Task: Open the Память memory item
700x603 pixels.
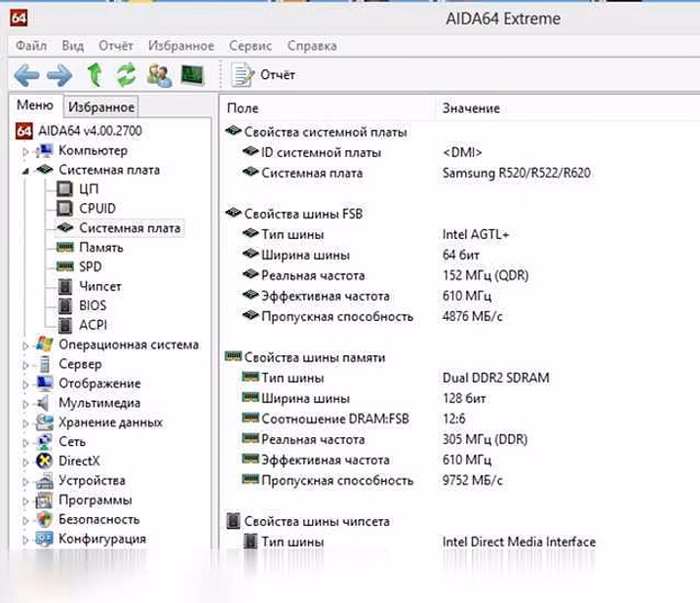Action: pyautogui.click(x=100, y=247)
